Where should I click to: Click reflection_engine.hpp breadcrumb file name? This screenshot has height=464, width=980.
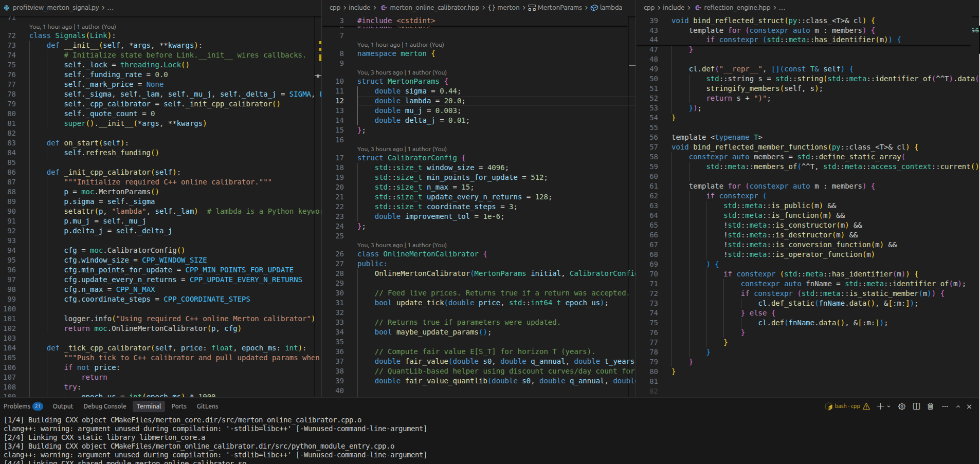click(x=737, y=8)
